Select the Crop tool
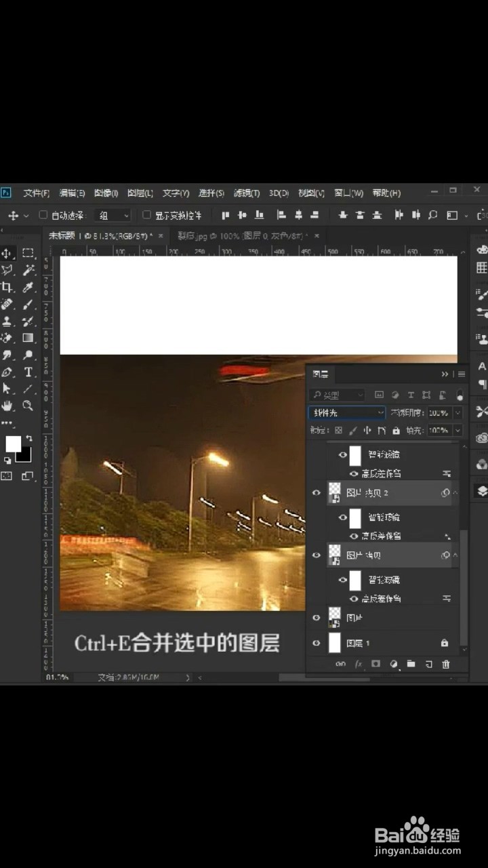 tap(7, 287)
